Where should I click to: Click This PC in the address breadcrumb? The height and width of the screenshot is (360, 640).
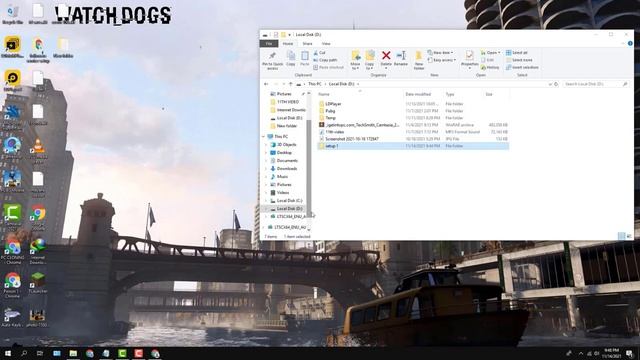pos(315,84)
